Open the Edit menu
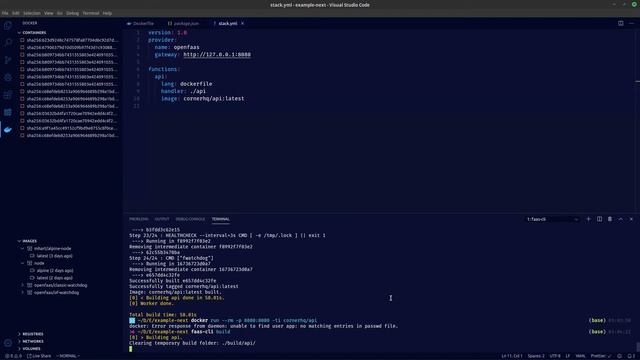 coord(16,13)
